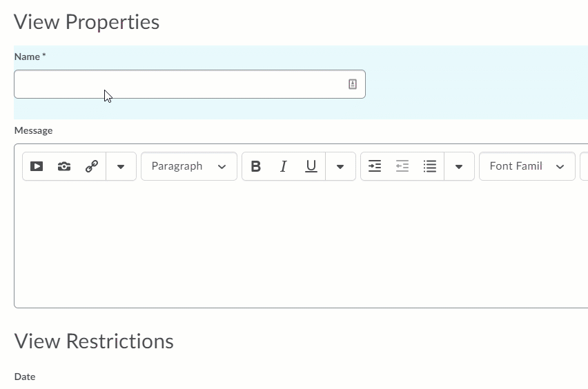The height and width of the screenshot is (389, 588).
Task: Open the Font Family dropdown
Action: click(x=527, y=166)
